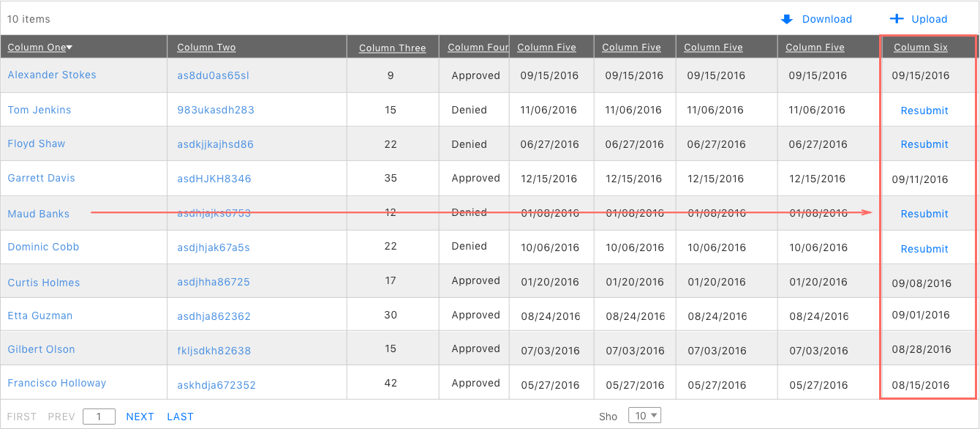This screenshot has width=980, height=429.
Task: Open the Dominic Cobb record
Action: 43,247
